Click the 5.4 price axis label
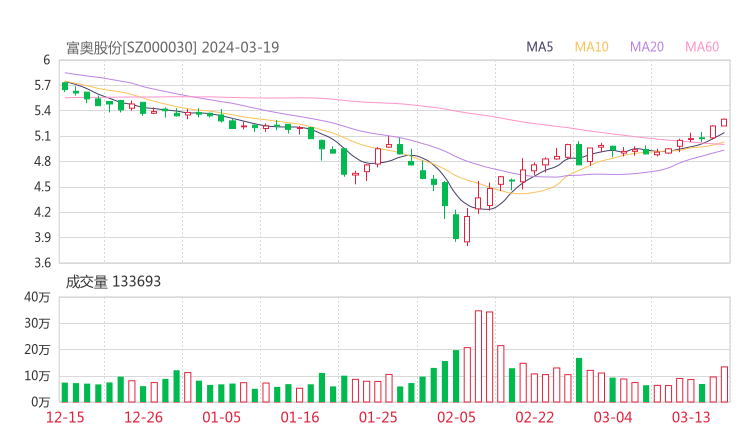The height and width of the screenshot is (440, 740). (42, 111)
